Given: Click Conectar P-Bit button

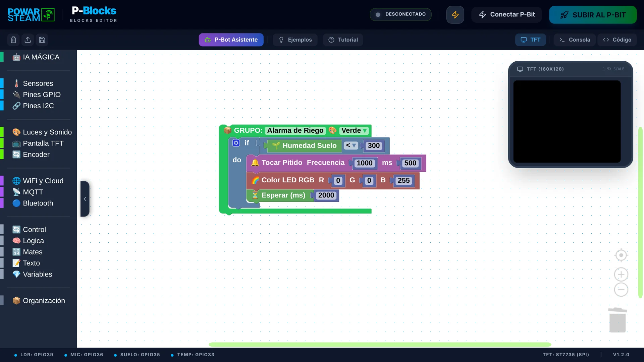Looking at the screenshot, I should 506,15.
